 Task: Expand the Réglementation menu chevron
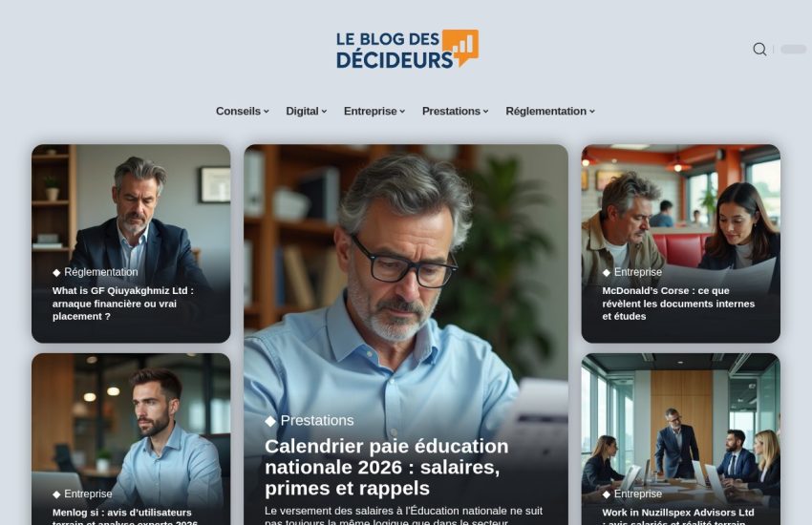click(x=592, y=112)
